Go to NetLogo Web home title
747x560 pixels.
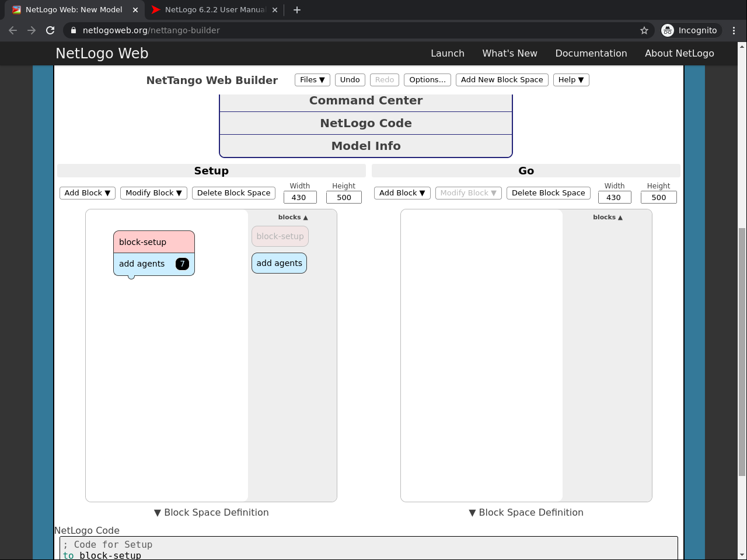[102, 53]
